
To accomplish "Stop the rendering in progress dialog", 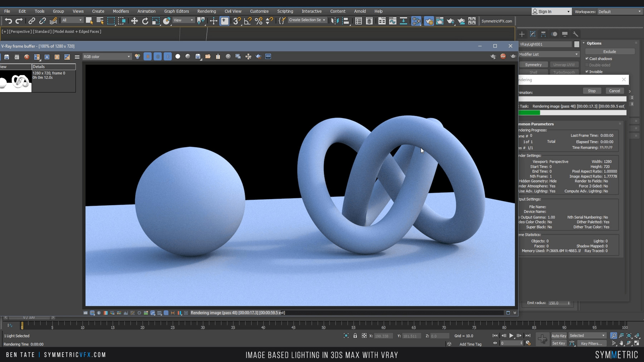I will click(592, 91).
